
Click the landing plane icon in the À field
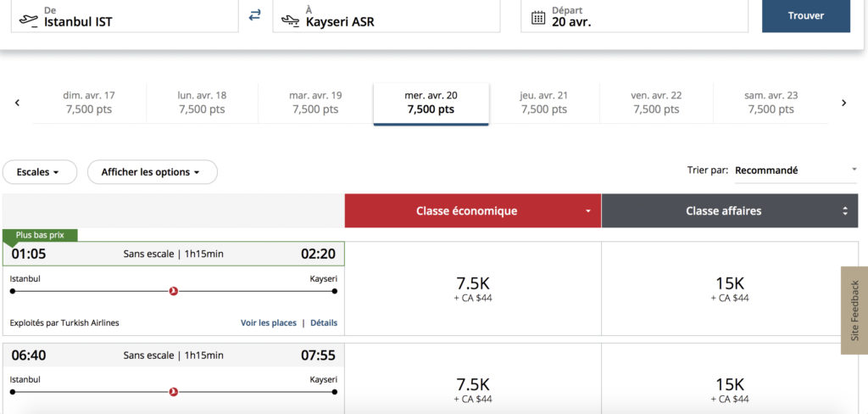point(290,20)
